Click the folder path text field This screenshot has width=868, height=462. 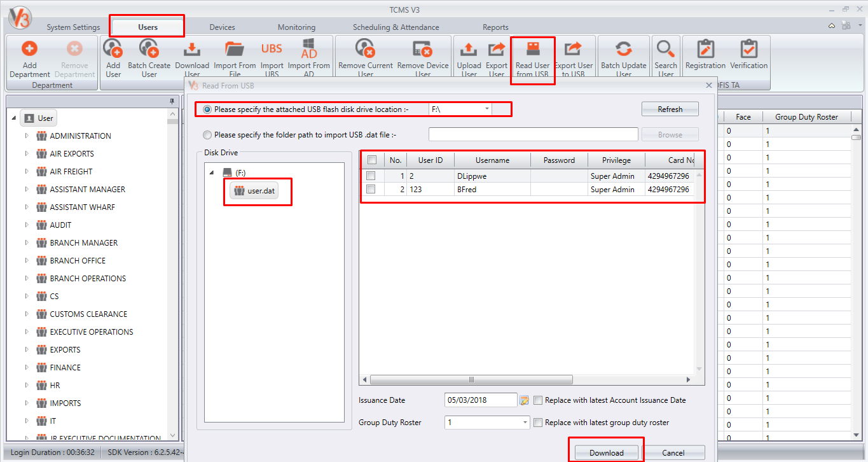pyautogui.click(x=534, y=134)
